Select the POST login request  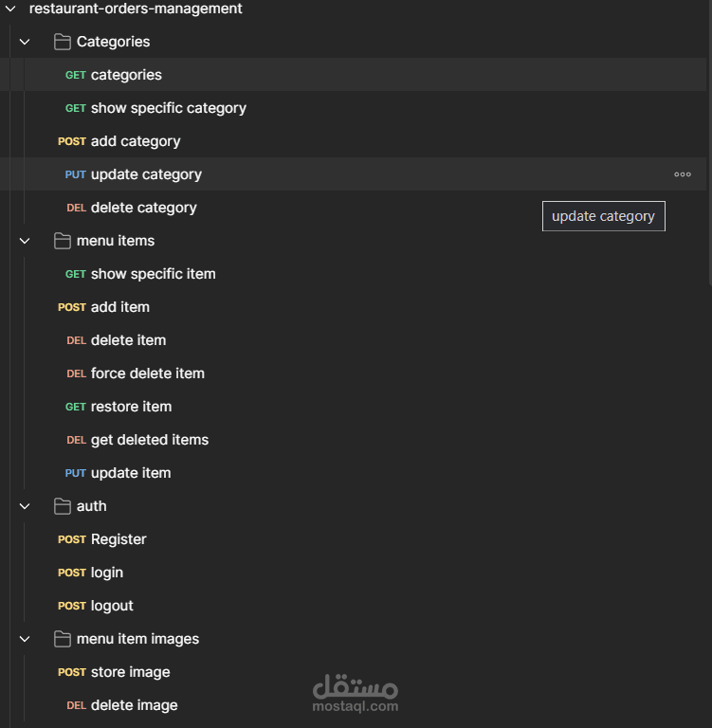pyautogui.click(x=106, y=573)
